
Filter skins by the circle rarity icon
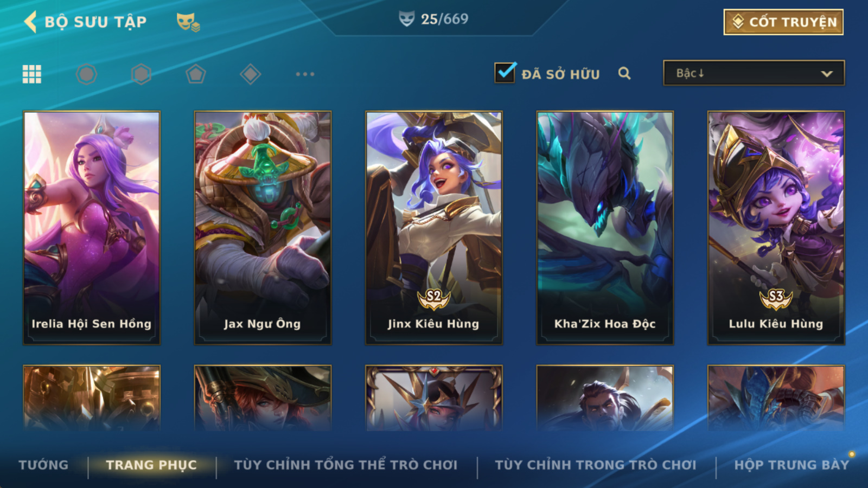tap(86, 74)
